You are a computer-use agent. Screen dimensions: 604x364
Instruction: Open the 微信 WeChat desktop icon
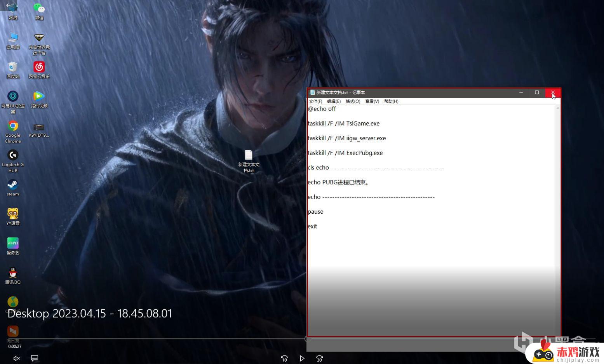point(39,11)
